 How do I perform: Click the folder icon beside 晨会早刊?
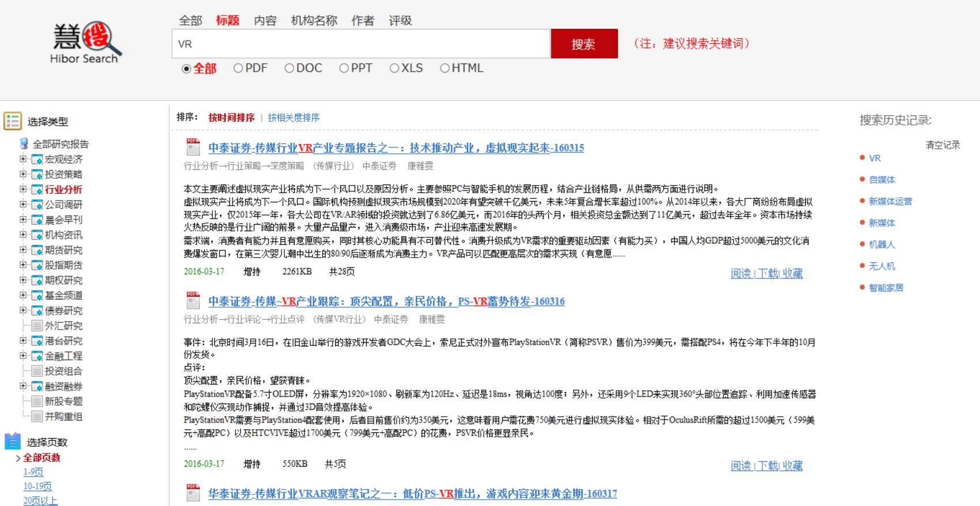point(37,220)
